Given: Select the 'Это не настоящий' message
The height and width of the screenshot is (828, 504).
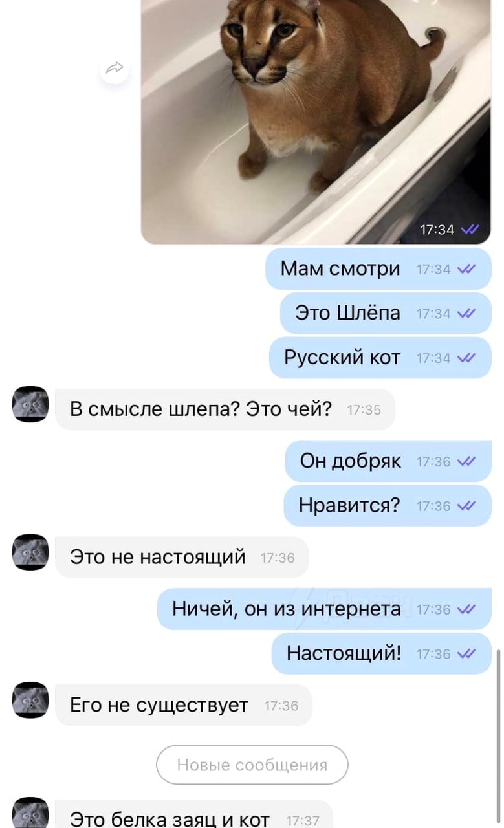Looking at the screenshot, I should (x=182, y=557).
